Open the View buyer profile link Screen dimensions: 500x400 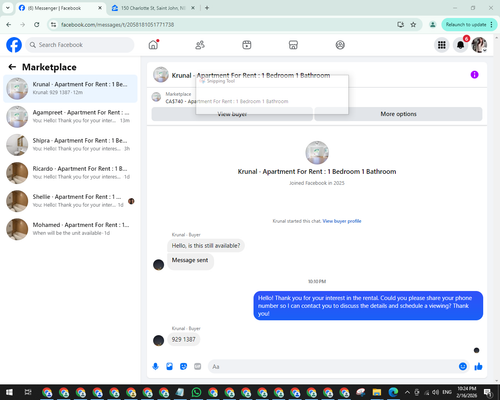point(342,221)
